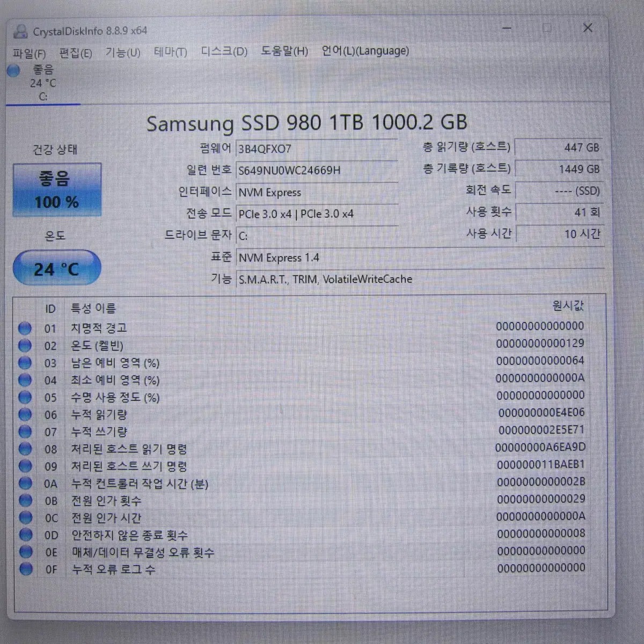Click the status dot for 0C 전원 인가 시간

[25, 517]
